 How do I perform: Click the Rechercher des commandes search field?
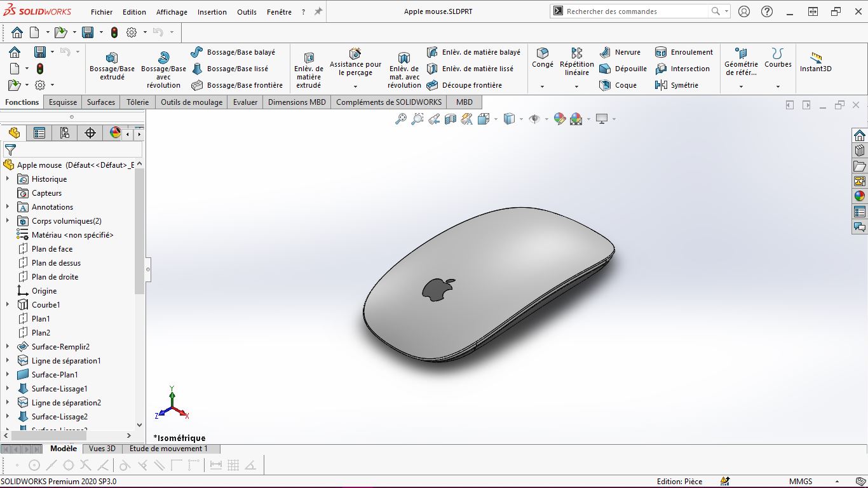[x=637, y=11]
